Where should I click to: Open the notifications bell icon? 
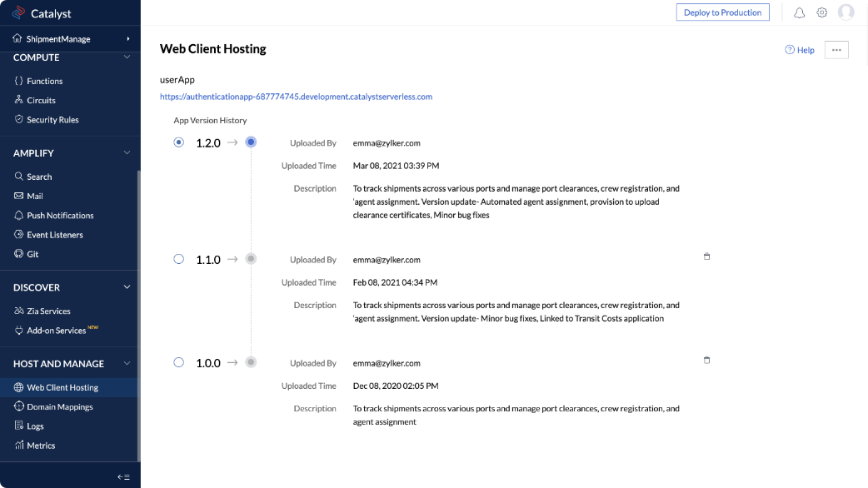tap(800, 12)
